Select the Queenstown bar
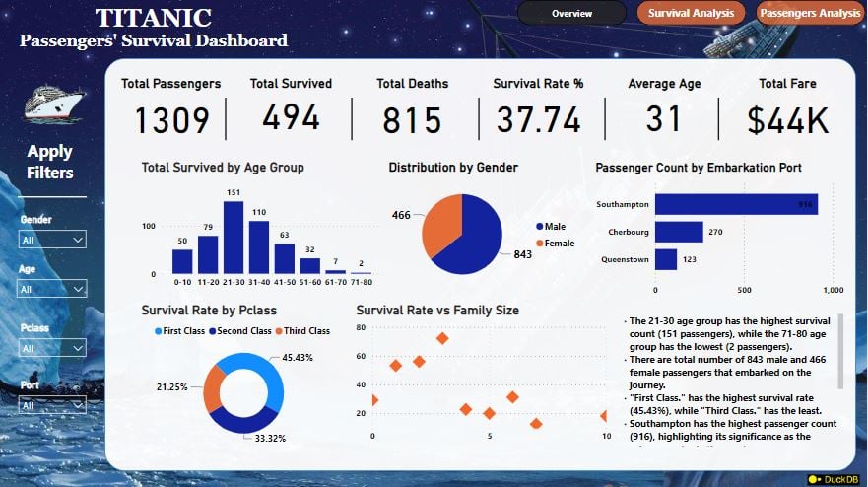 tap(666, 259)
